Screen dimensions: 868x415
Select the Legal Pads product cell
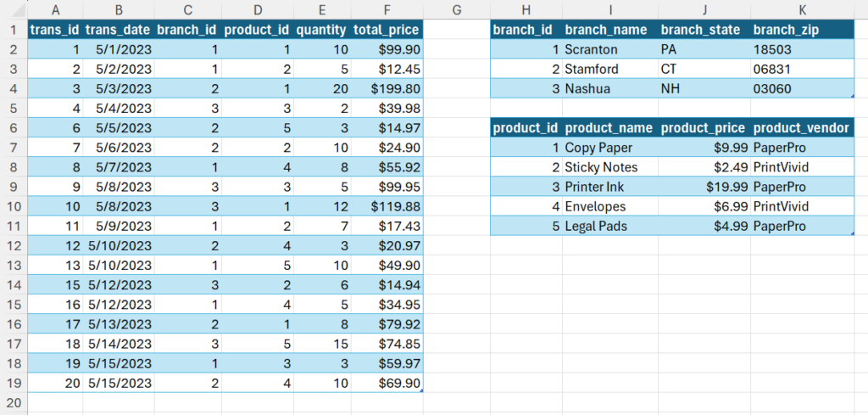click(x=609, y=226)
